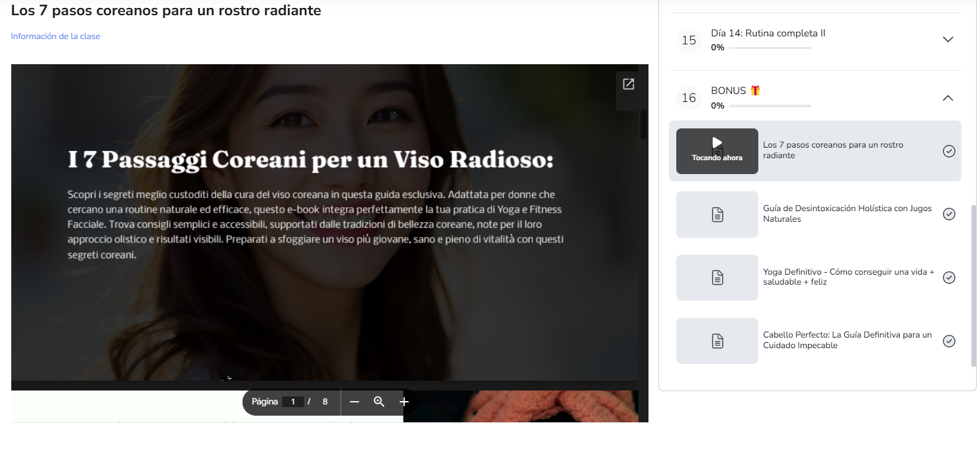Click the PDF page number input field

292,402
